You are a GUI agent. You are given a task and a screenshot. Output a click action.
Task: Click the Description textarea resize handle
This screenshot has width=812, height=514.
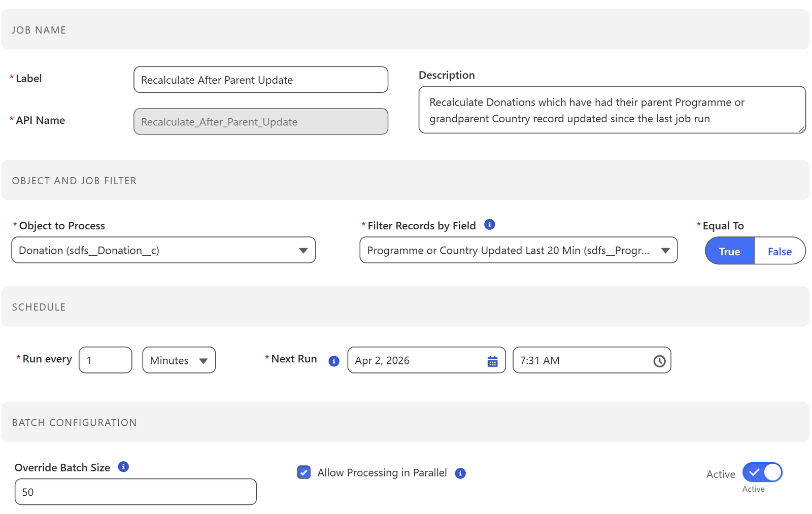click(801, 129)
